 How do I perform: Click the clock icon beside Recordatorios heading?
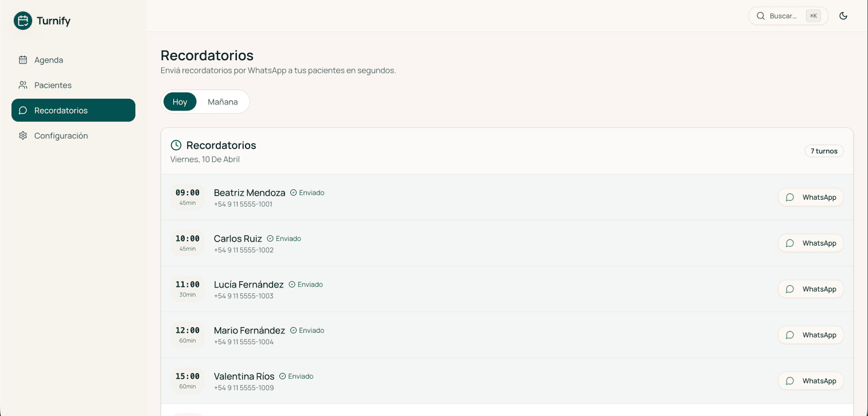tap(176, 145)
